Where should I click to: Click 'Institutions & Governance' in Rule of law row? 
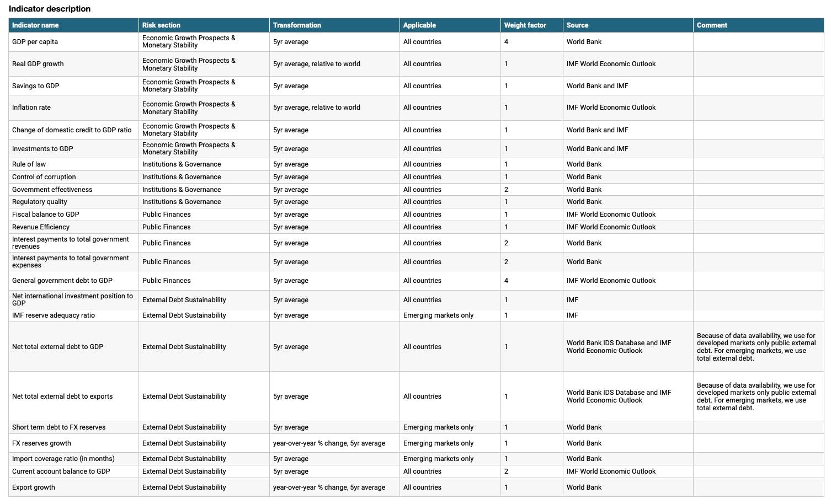pyautogui.click(x=182, y=164)
